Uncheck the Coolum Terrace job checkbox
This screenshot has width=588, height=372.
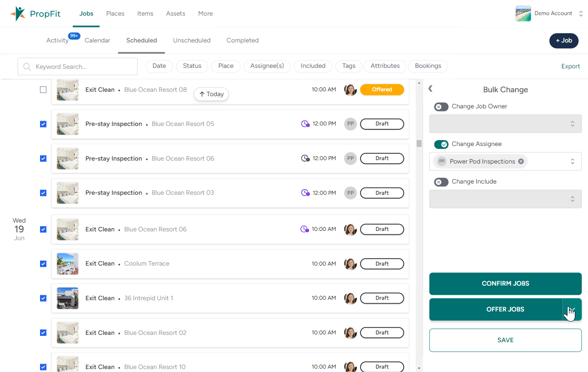click(43, 264)
